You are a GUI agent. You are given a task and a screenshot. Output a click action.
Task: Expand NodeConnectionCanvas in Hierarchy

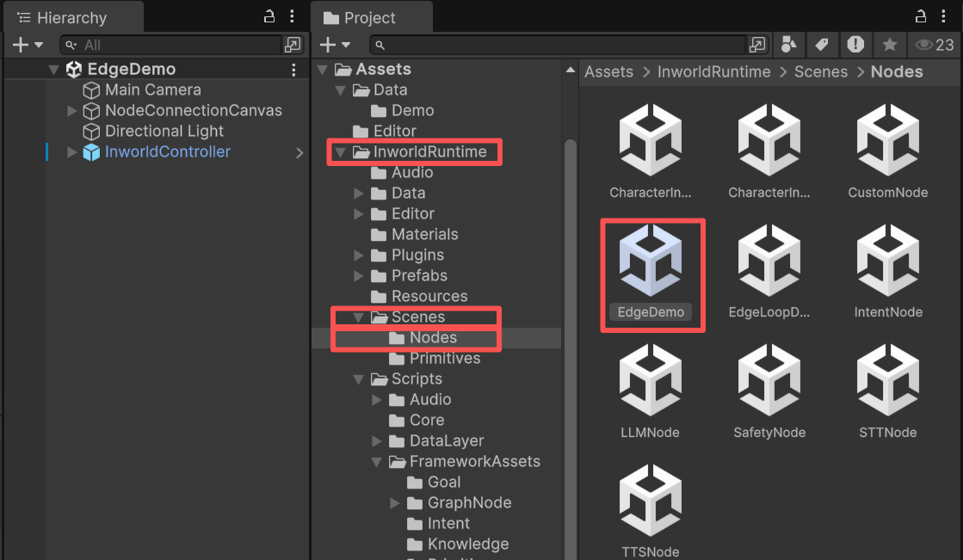[71, 111]
